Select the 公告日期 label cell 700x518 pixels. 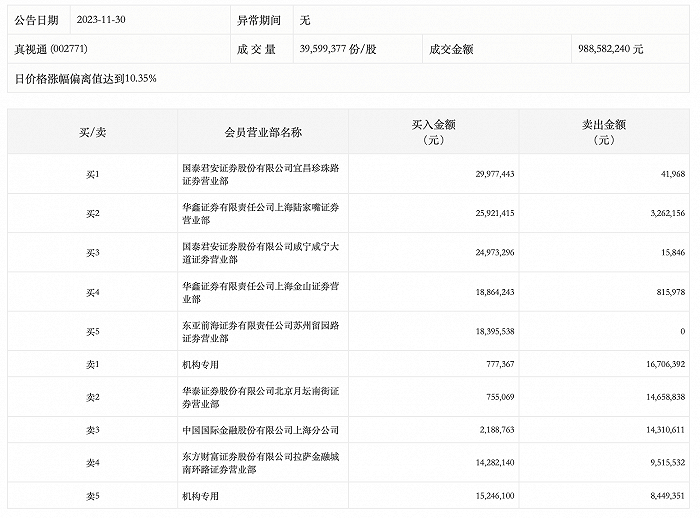coord(37,20)
